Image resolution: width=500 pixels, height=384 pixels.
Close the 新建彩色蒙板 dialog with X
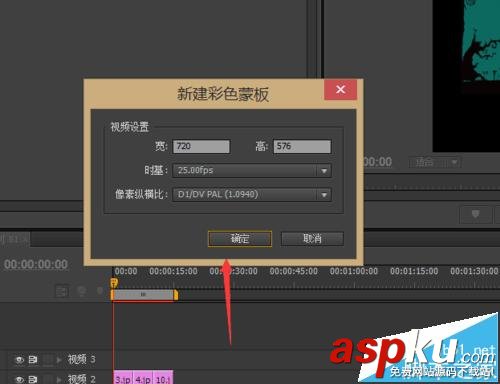pyautogui.click(x=340, y=89)
